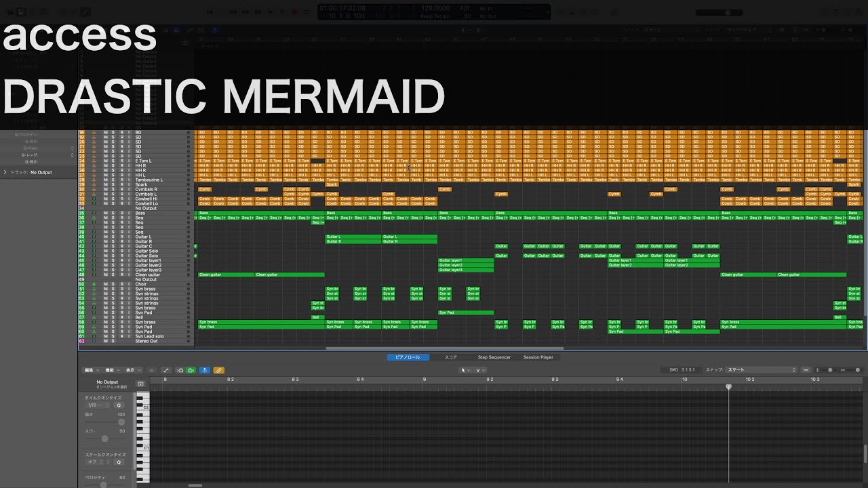Image resolution: width=868 pixels, height=488 pixels.
Task: Click the split-view icon next to 表示 menu
Action: click(152, 370)
